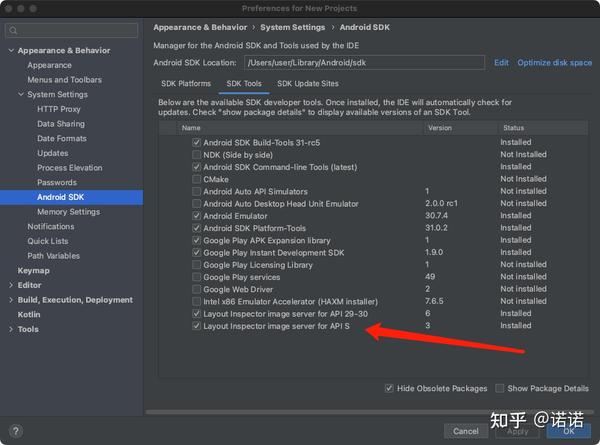Open Updates settings page
The width and height of the screenshot is (600, 445).
coord(53,153)
